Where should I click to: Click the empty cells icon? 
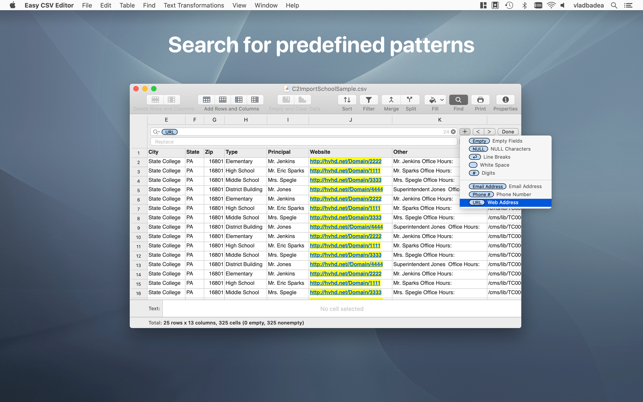pyautogui.click(x=286, y=100)
